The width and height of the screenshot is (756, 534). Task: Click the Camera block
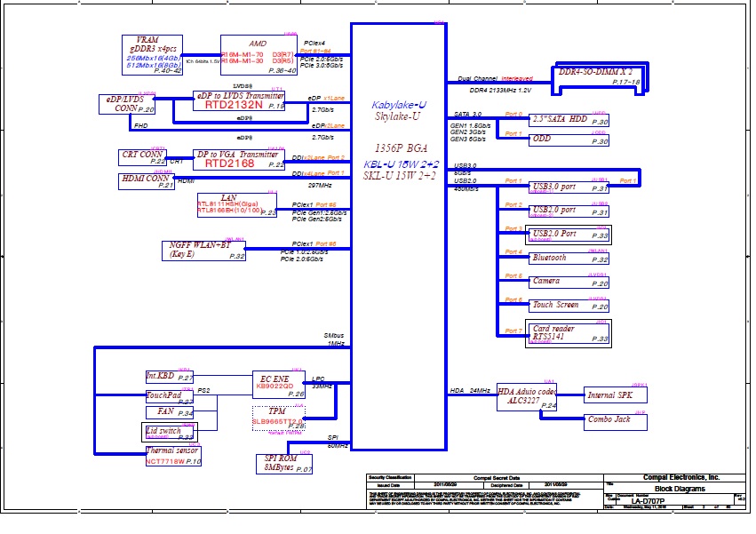click(x=569, y=282)
